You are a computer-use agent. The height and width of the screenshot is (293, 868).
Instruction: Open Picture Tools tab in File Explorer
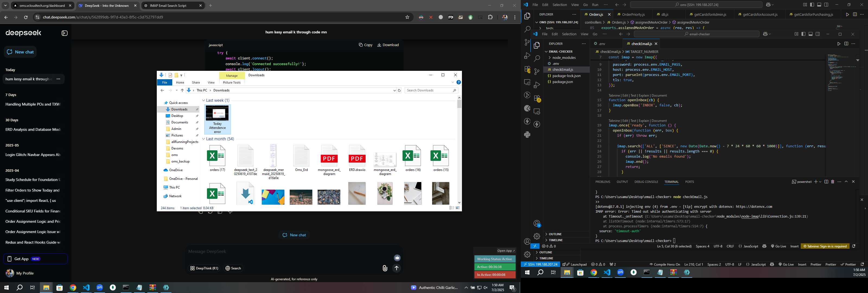pyautogui.click(x=232, y=82)
